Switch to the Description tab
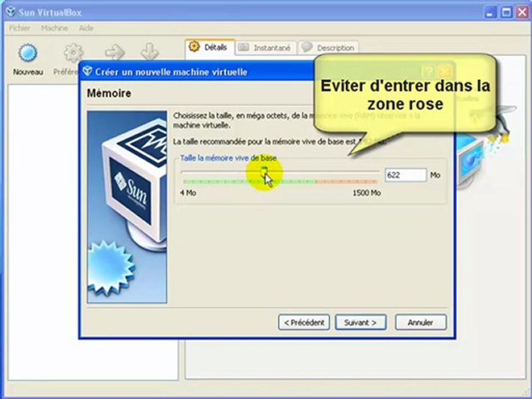This screenshot has width=532, height=399. tap(328, 48)
